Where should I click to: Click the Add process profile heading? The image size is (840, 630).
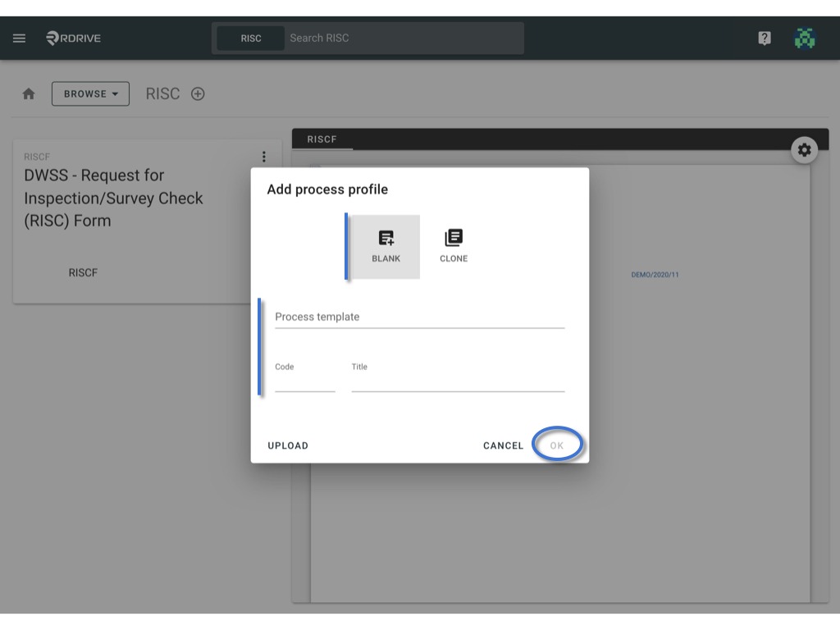[327, 189]
